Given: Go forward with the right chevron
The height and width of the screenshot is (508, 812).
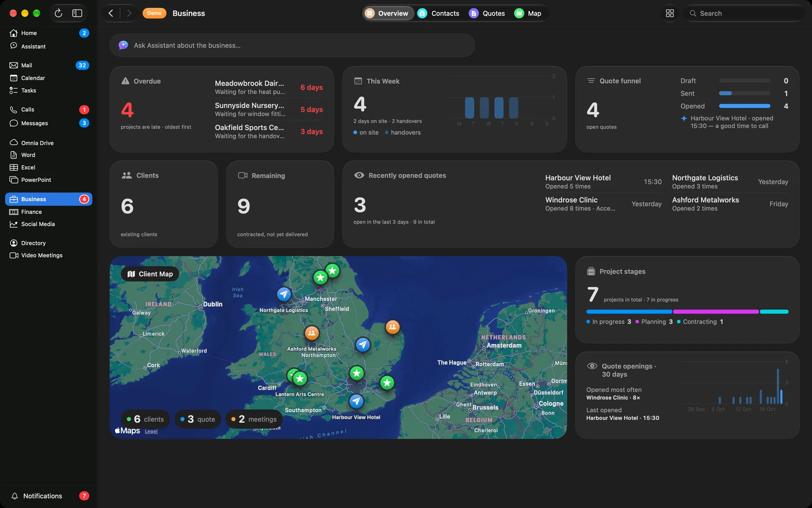Looking at the screenshot, I should tap(129, 13).
